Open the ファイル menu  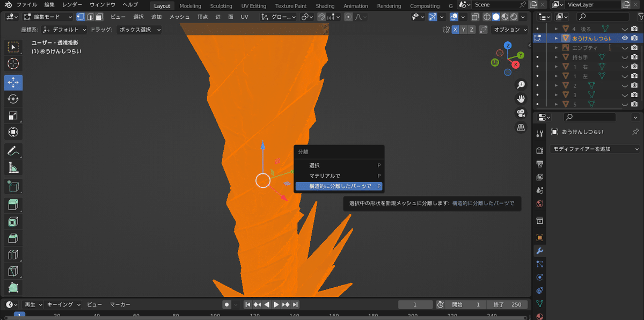pos(26,5)
